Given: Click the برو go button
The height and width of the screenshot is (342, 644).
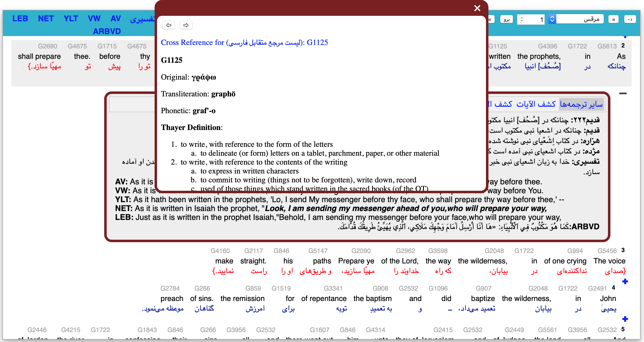Looking at the screenshot, I should point(506,19).
